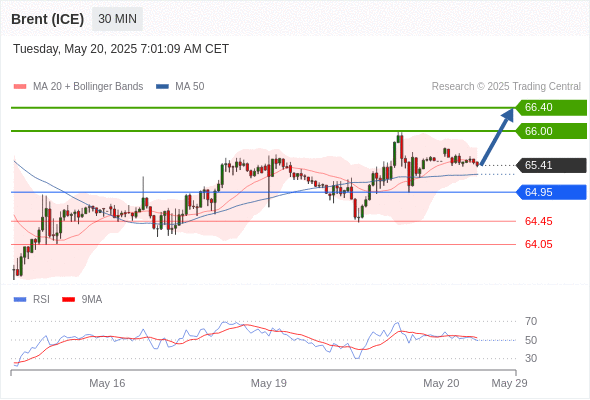Select the 66.00 green resistance label
The height and width of the screenshot is (400, 590).
pyautogui.click(x=551, y=131)
